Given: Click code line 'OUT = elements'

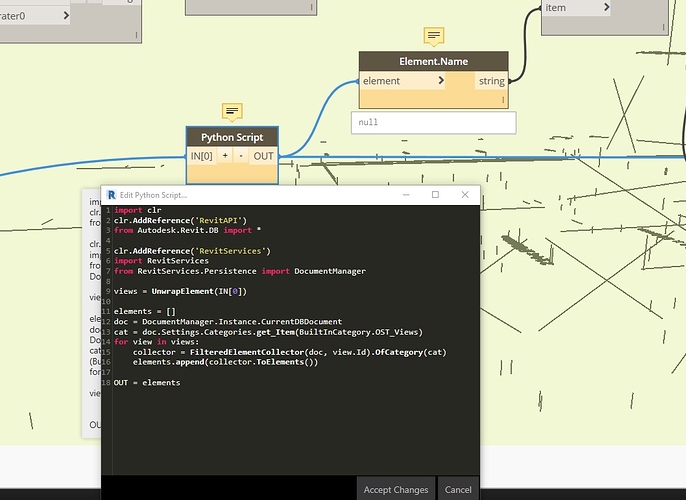Looking at the screenshot, I should click(147, 383).
